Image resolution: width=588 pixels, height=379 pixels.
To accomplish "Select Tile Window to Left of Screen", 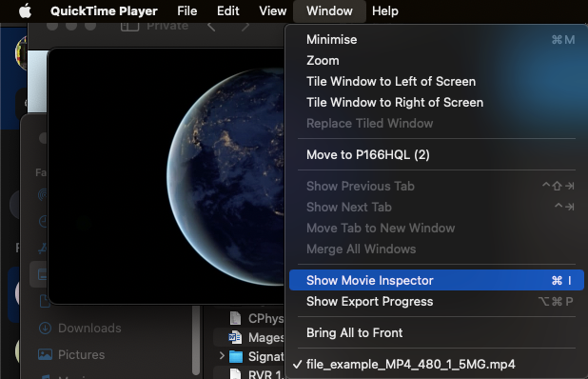I will pyautogui.click(x=437, y=82).
